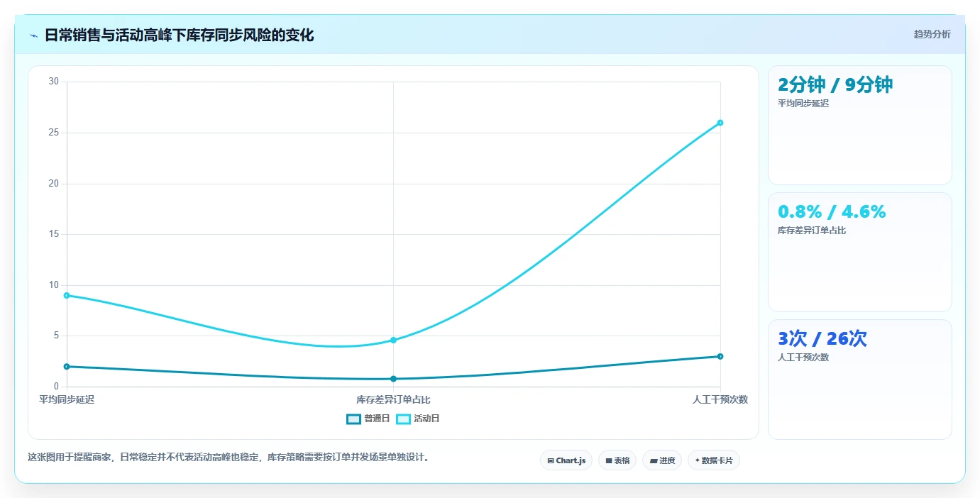Click the 平均同步延迟 card caption

(x=803, y=104)
